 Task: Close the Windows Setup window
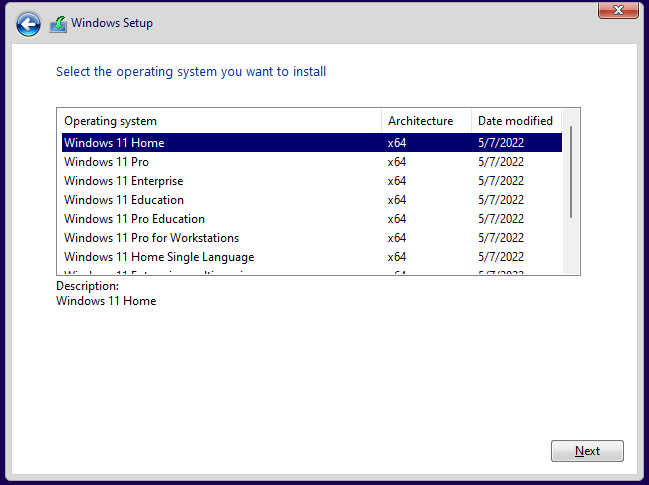[619, 10]
